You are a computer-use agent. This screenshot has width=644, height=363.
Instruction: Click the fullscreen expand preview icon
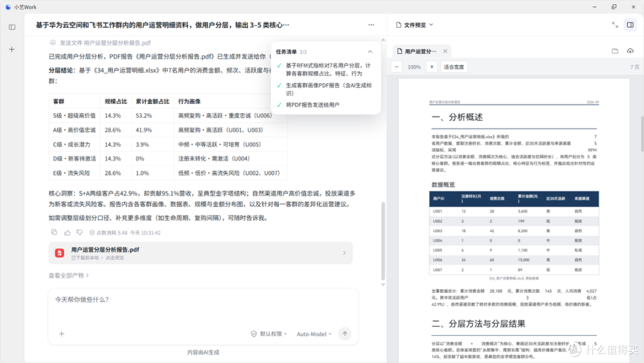615,25
